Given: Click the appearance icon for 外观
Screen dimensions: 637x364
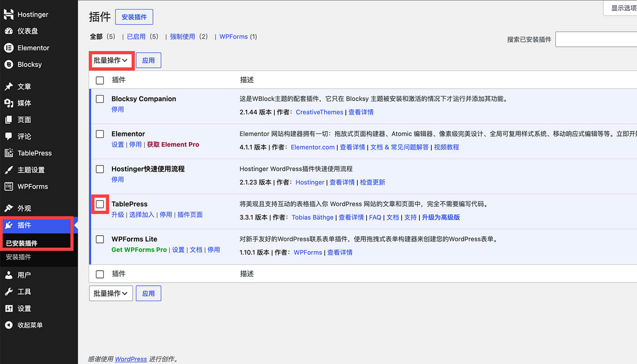Looking at the screenshot, I should (9, 208).
